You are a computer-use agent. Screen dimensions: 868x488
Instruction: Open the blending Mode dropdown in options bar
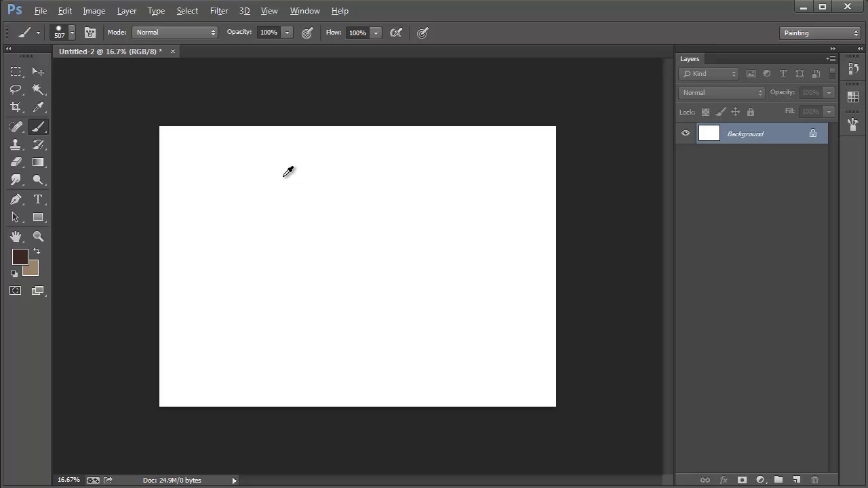click(x=175, y=33)
